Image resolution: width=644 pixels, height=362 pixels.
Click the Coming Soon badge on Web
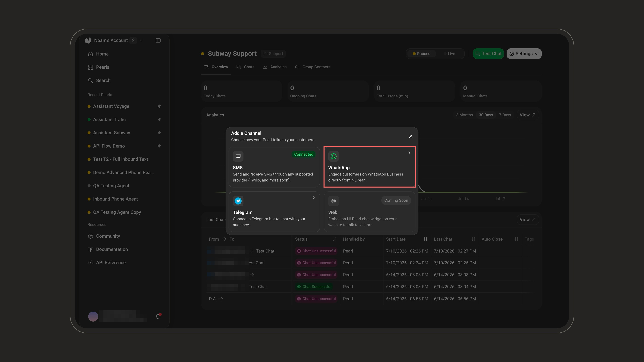pos(396,200)
